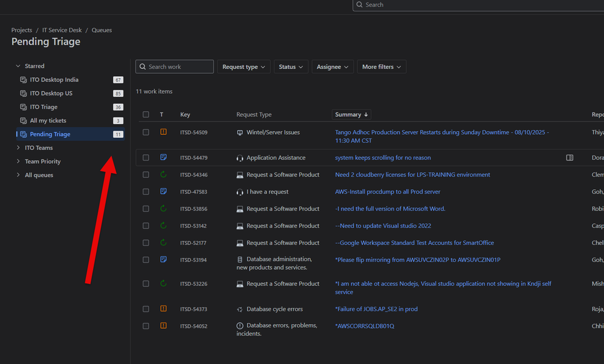Select the ITO Triage queue
Viewport: 604px width, 364px height.
70,106
